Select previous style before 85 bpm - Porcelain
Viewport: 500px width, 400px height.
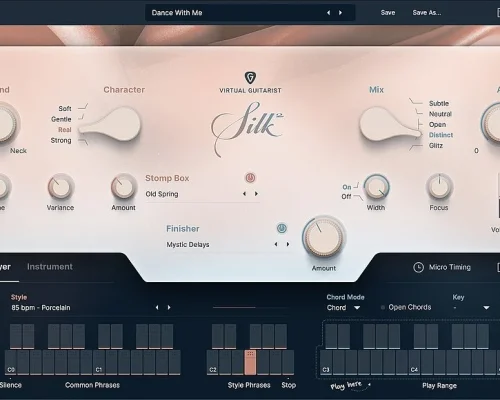157,307
